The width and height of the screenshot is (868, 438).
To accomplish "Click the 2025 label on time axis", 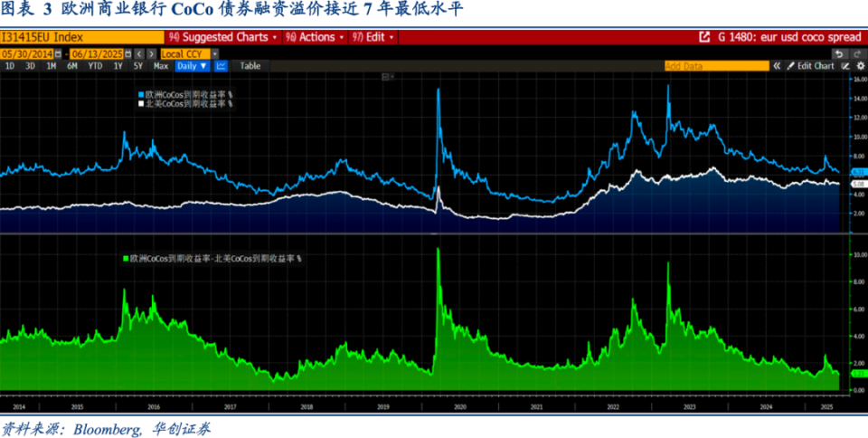I will coord(826,407).
